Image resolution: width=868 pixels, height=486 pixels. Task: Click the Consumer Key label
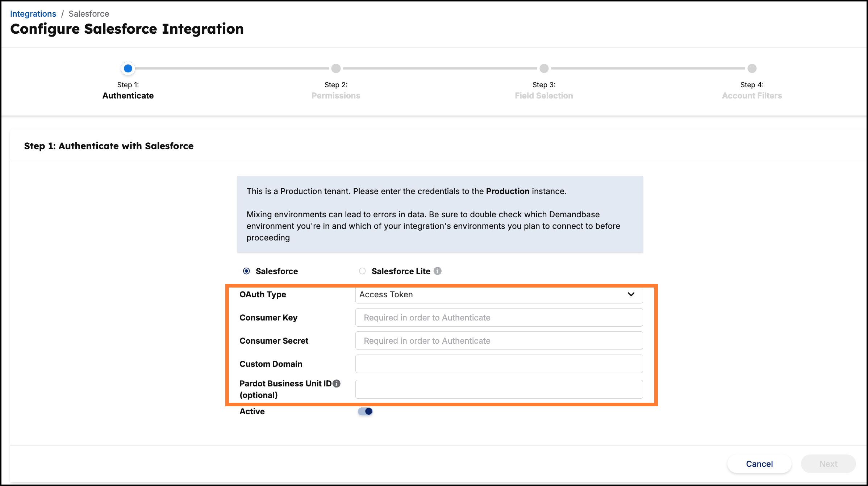click(x=268, y=318)
